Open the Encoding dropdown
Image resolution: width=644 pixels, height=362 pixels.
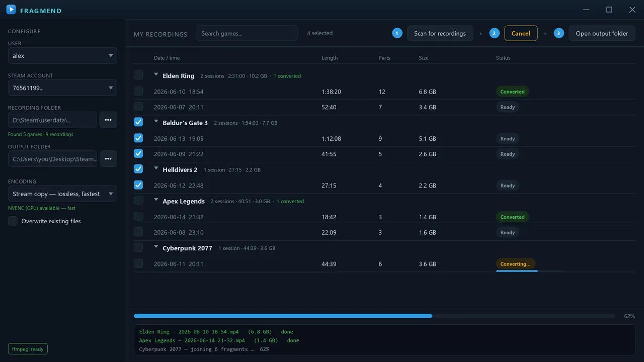62,194
